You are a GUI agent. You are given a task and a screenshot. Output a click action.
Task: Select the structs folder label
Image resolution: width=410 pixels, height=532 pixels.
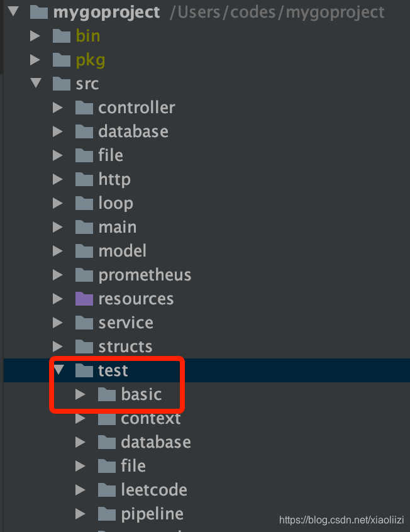(x=125, y=346)
